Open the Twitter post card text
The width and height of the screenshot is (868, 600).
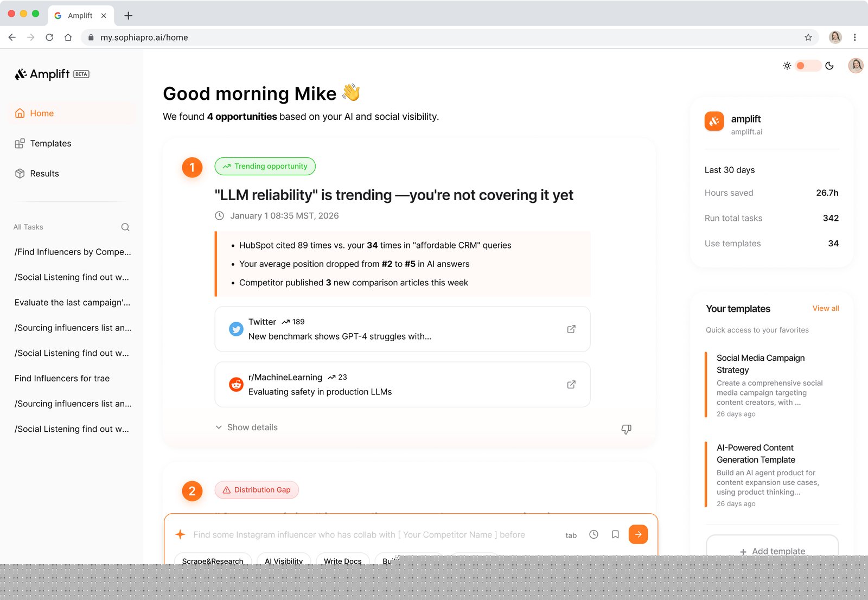(x=340, y=336)
